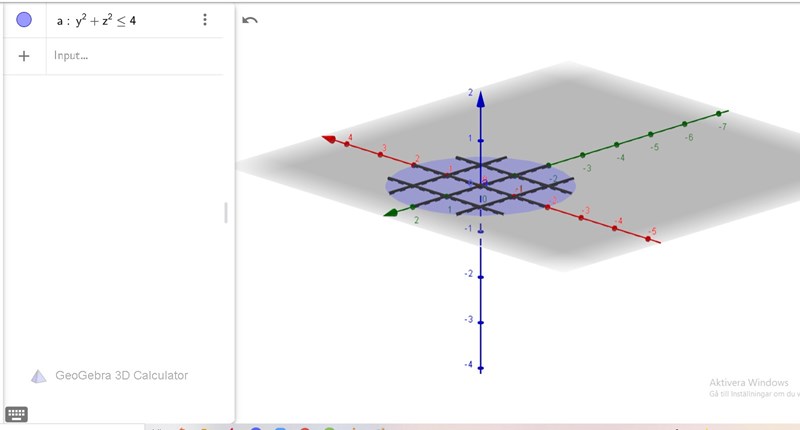800x430 pixels.
Task: Click the -4 tick on blue axis
Action: (x=481, y=366)
